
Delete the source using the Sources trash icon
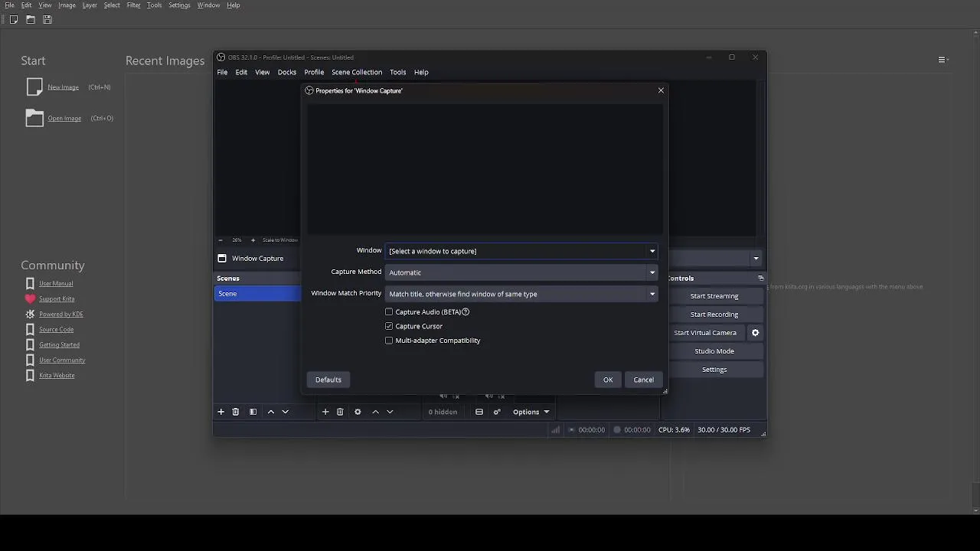coord(340,412)
